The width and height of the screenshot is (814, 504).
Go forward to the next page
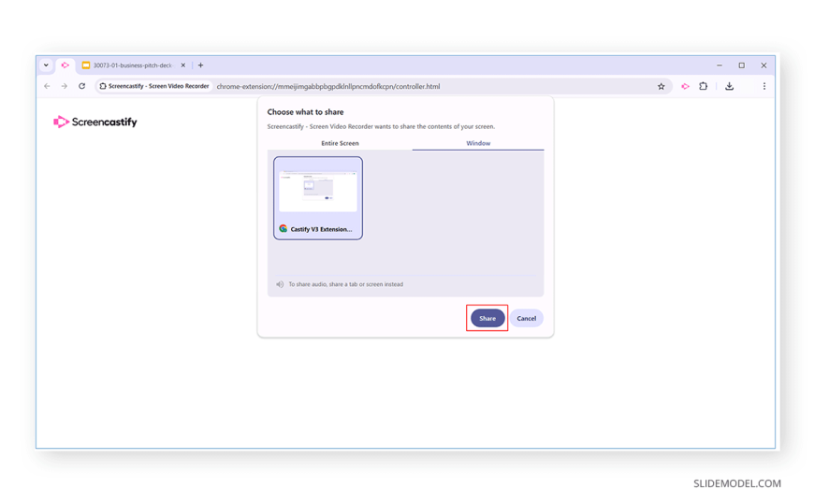click(65, 86)
